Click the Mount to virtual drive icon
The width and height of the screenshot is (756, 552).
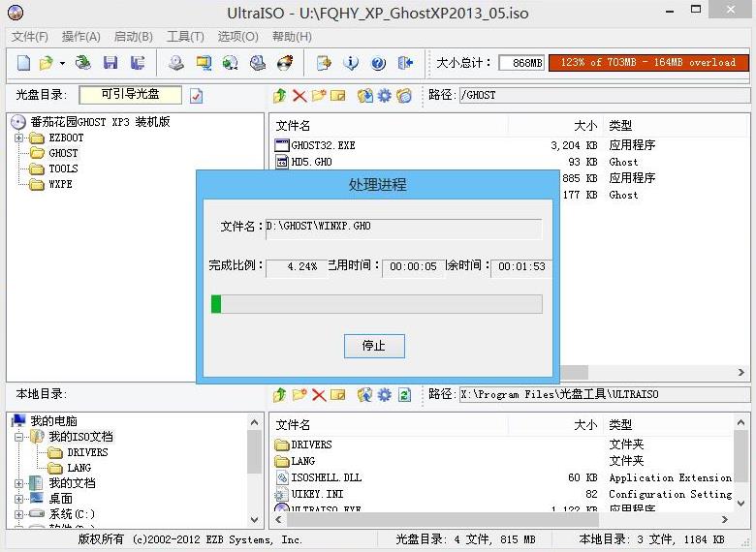coord(258,63)
